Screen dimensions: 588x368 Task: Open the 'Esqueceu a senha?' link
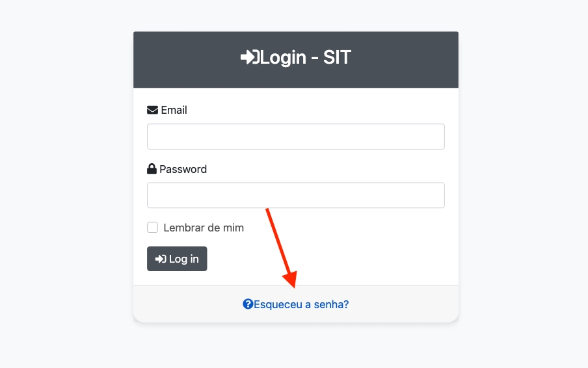point(301,304)
